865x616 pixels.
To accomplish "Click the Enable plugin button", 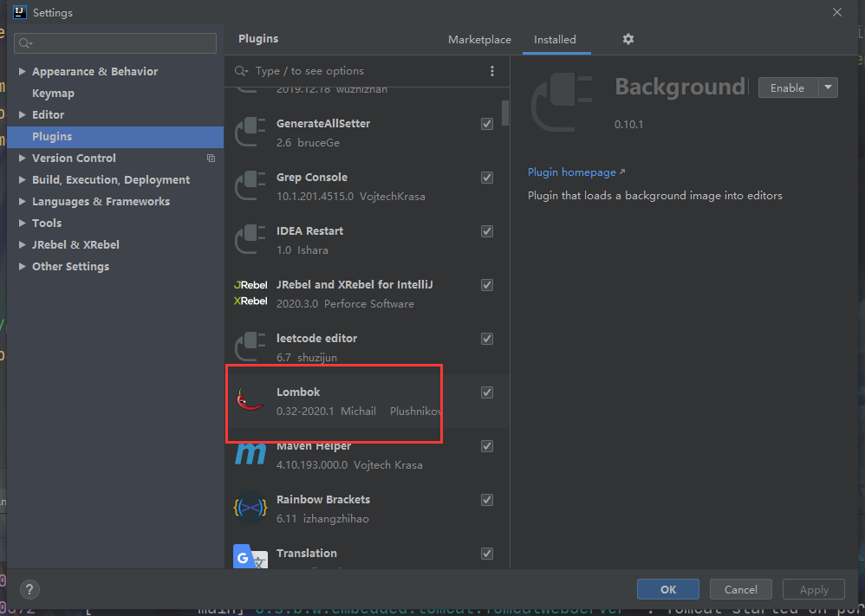I will coord(789,88).
